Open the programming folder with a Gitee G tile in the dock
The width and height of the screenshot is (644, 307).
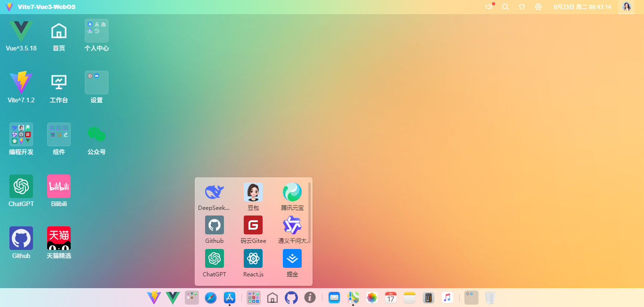254,298
